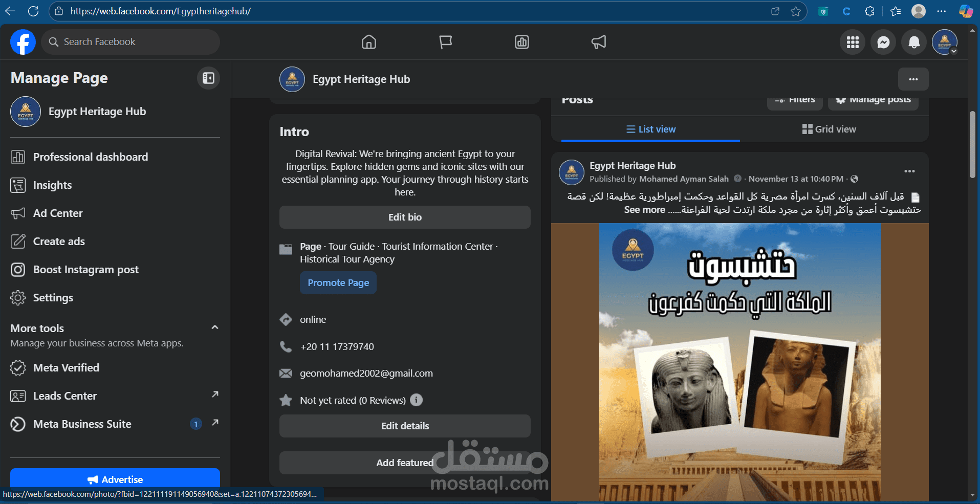Click the page's vertical scrollbar
The height and width of the screenshot is (504, 980).
point(972,145)
